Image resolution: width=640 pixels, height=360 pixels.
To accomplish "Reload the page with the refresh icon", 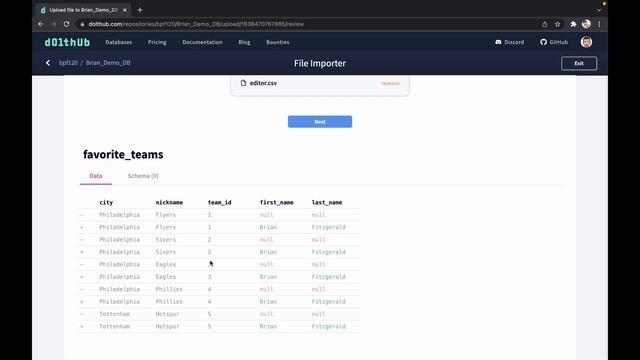I will click(67, 24).
